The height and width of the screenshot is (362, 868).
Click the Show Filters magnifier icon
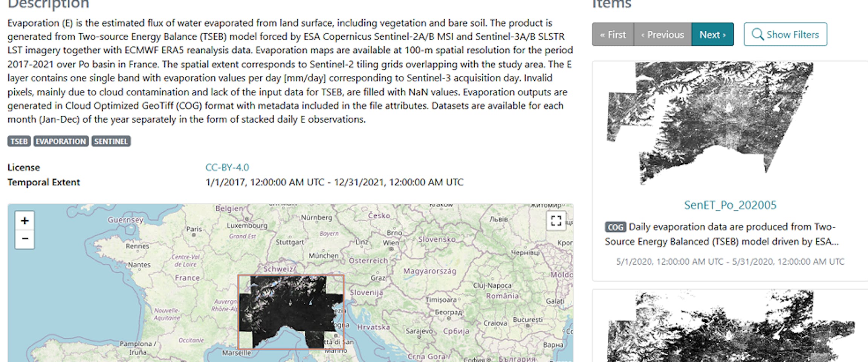click(757, 34)
